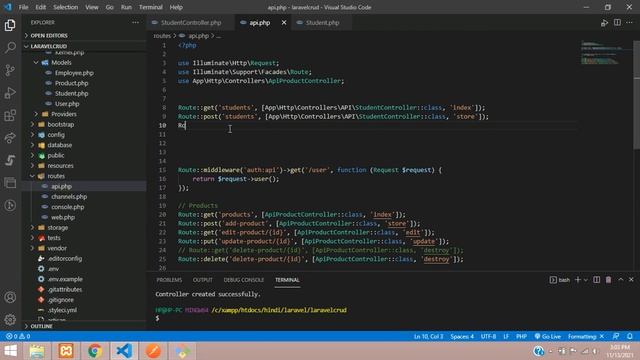Click the Ln 10, Col 3 position indicator
This screenshot has height=360, width=640.
428,336
